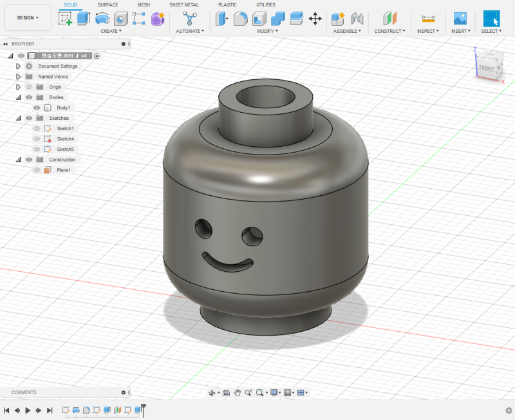Viewport: 515px width, 420px height.
Task: Click the FRONT face of ViewCube
Action: (486, 67)
